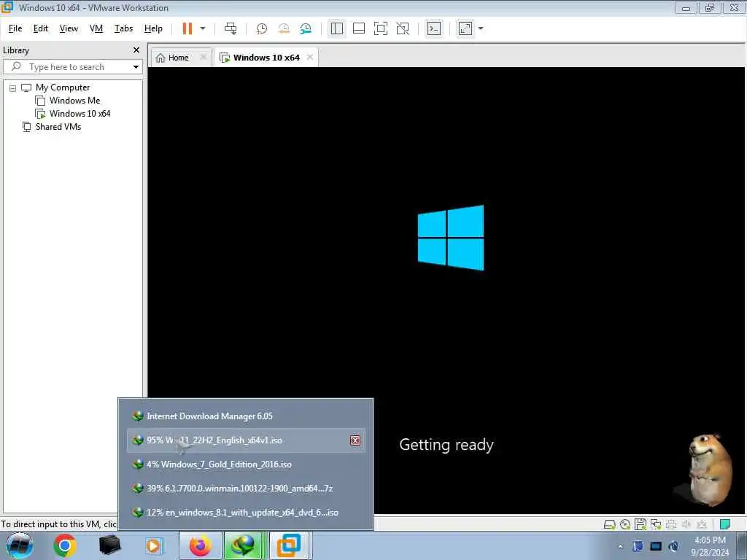This screenshot has width=747, height=560.
Task: Open the 39% 6.1.7700.0.winmain download
Action: (x=246, y=489)
